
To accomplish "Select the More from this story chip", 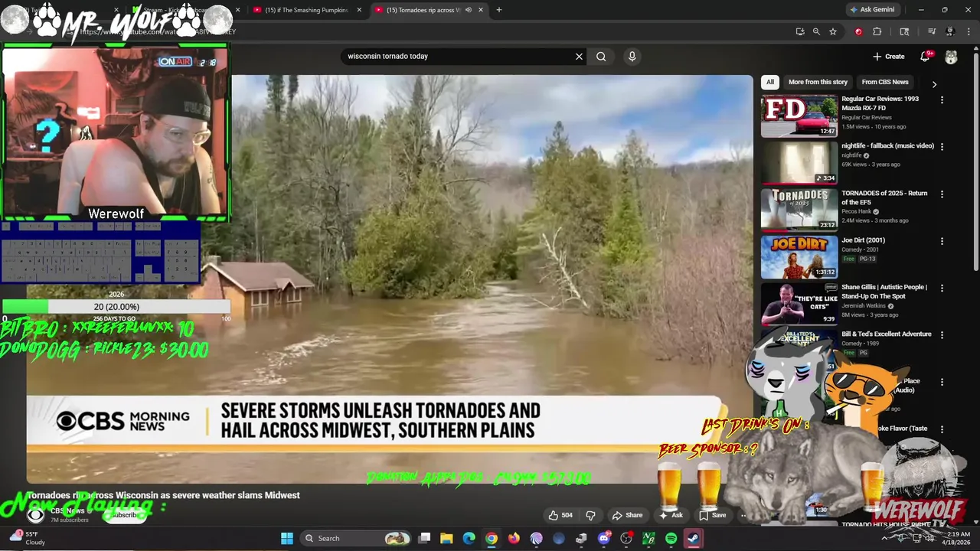I will (x=818, y=82).
